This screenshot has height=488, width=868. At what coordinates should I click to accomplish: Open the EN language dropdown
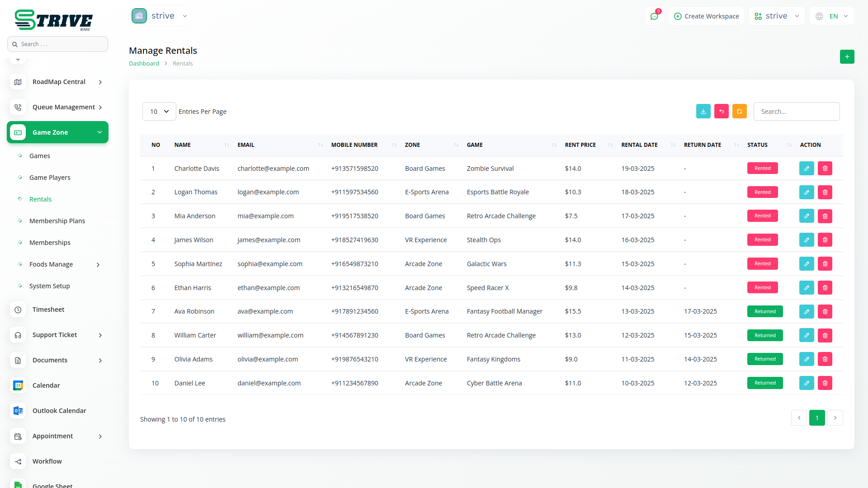pos(832,16)
